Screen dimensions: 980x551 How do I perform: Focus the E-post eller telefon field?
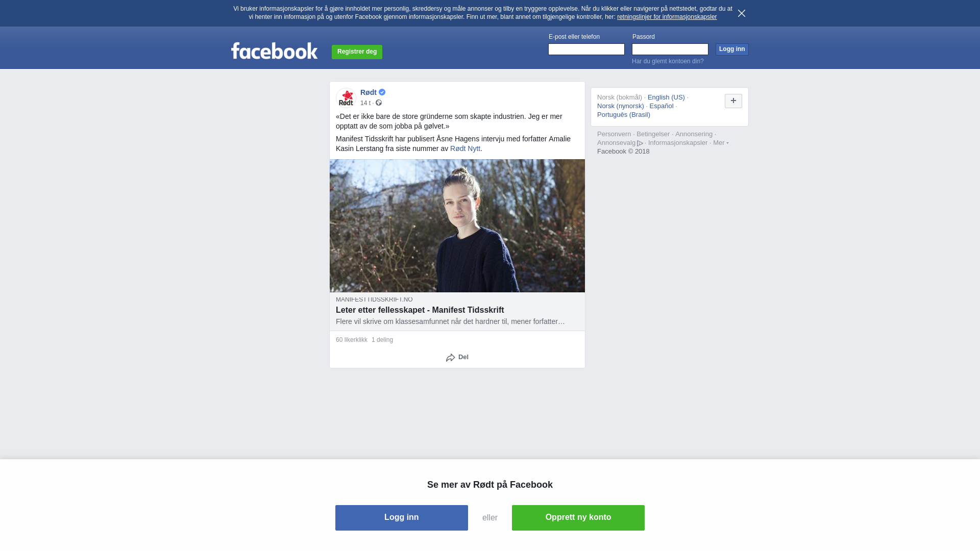586,49
